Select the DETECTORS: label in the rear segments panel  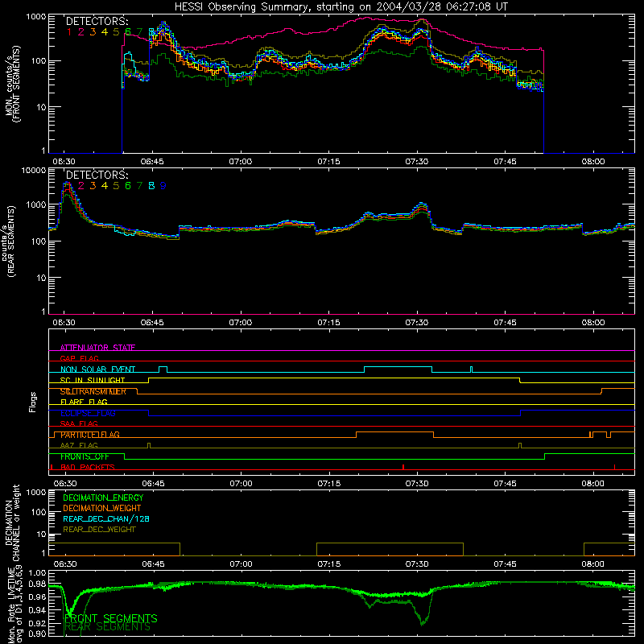97,175
